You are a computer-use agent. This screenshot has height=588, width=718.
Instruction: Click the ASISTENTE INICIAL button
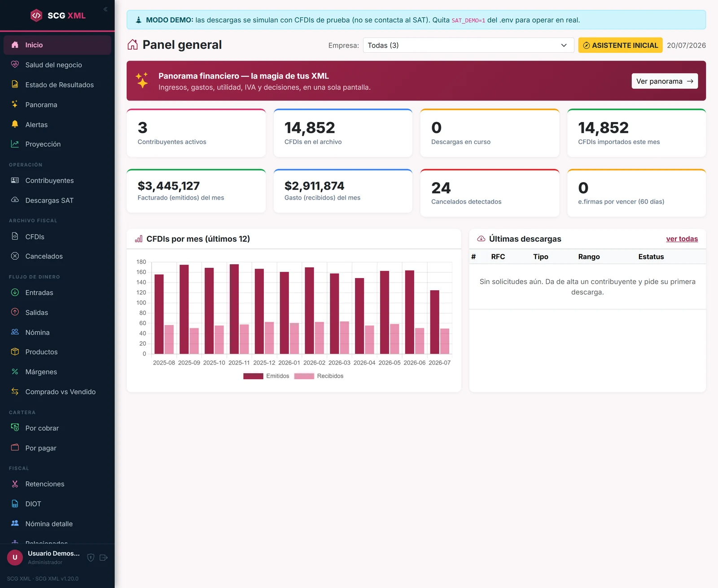[620, 45]
